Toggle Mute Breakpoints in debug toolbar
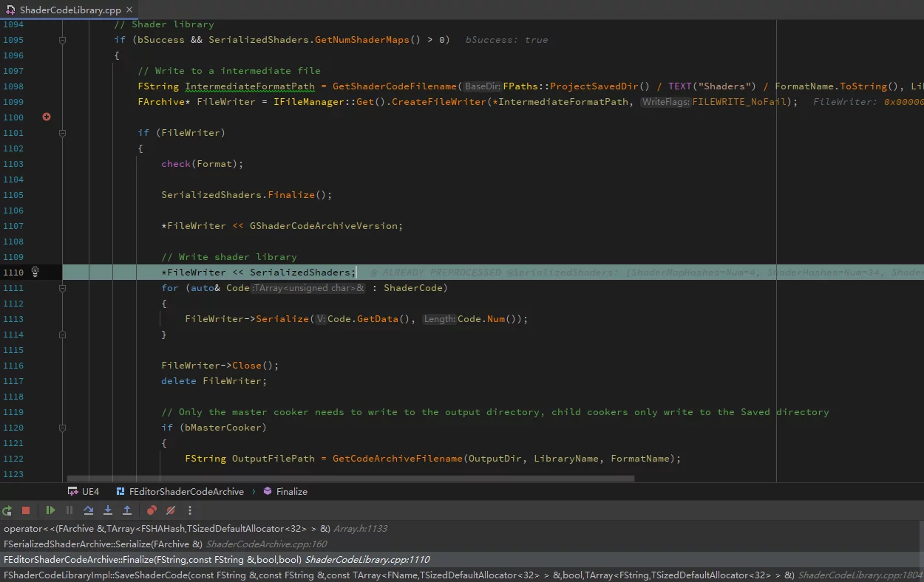 pos(171,510)
